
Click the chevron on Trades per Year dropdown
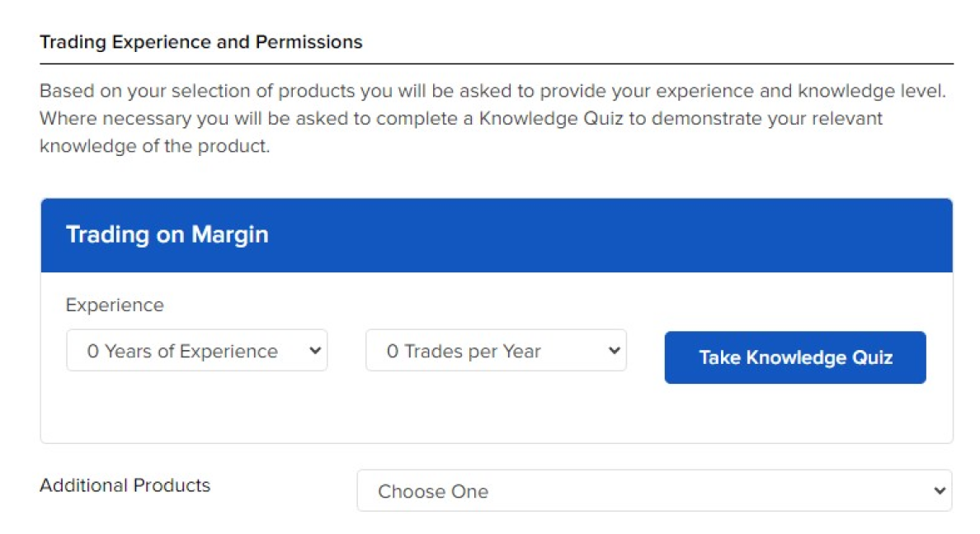[x=615, y=350]
